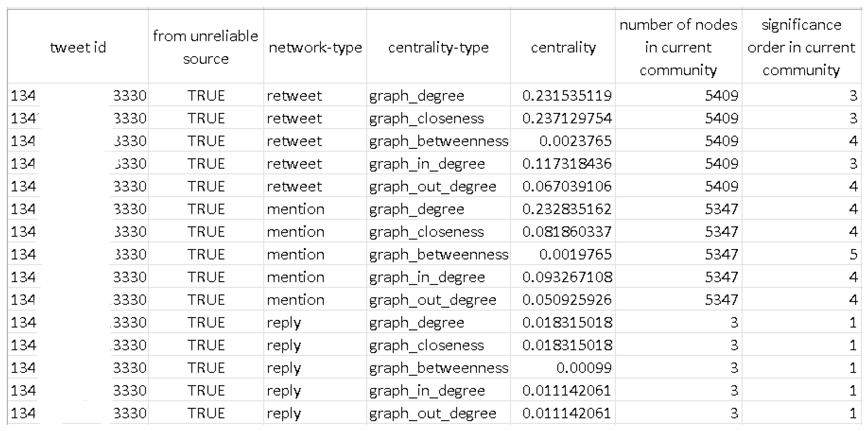Select number of nodes in current community header

[x=679, y=47]
